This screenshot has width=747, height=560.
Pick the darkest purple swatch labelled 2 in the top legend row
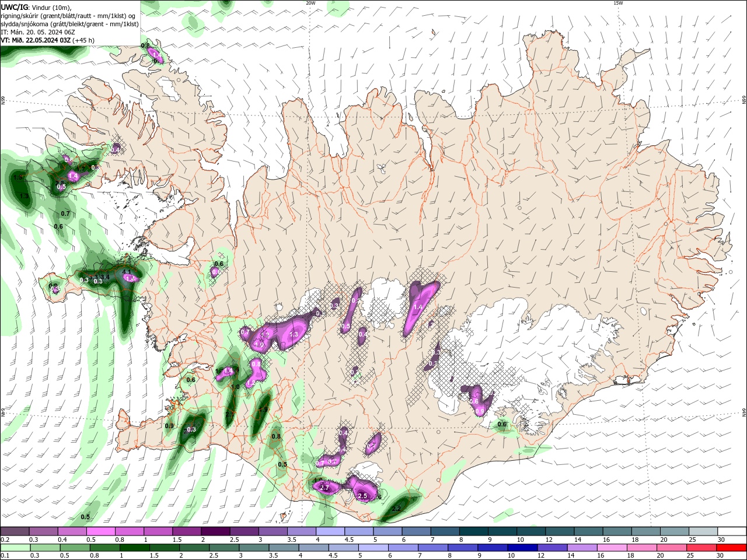coord(215,531)
